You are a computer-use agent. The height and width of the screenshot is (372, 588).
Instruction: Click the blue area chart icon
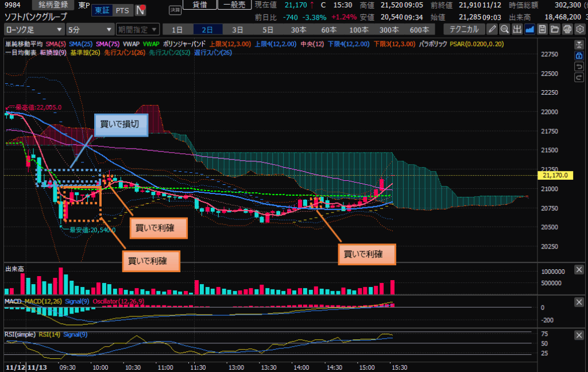[530, 29]
